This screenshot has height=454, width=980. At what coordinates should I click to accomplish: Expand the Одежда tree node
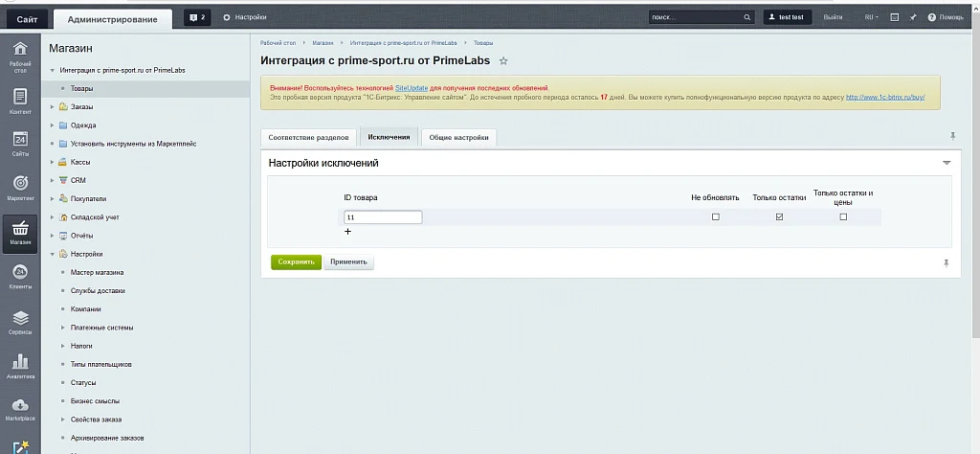click(x=53, y=125)
